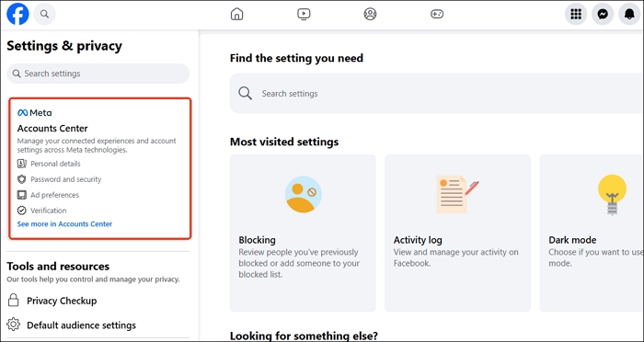644x342 pixels.
Task: Click the Activity log card illustration
Action: coord(457,194)
